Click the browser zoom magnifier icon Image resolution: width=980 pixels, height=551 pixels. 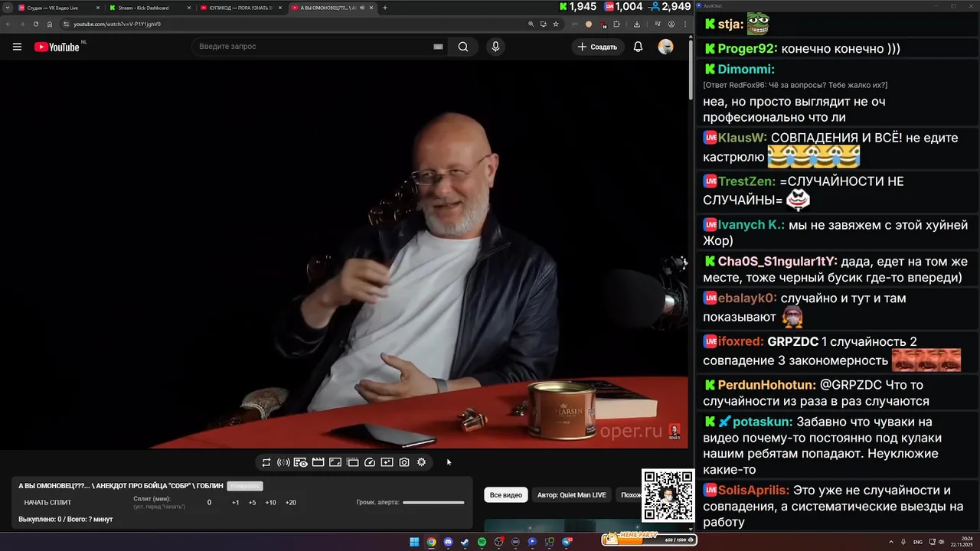point(531,24)
